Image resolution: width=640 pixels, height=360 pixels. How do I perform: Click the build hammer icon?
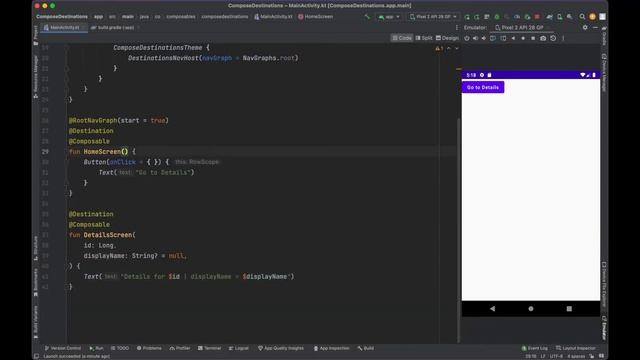(367, 17)
